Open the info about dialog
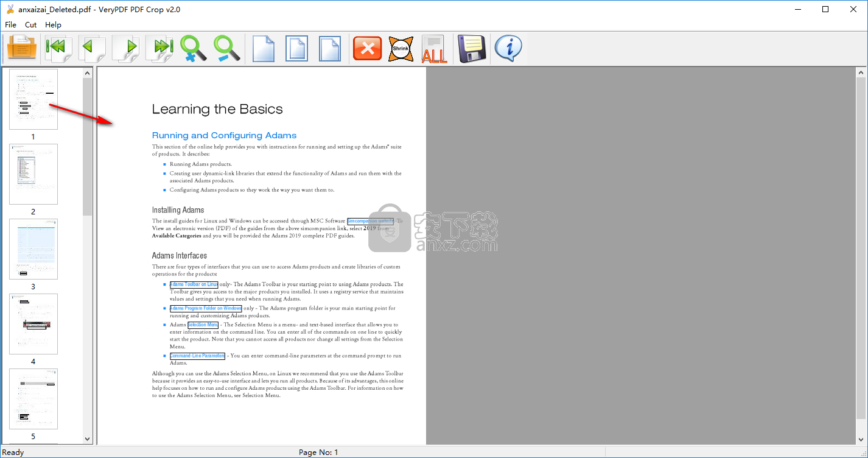868x458 pixels. pyautogui.click(x=508, y=48)
